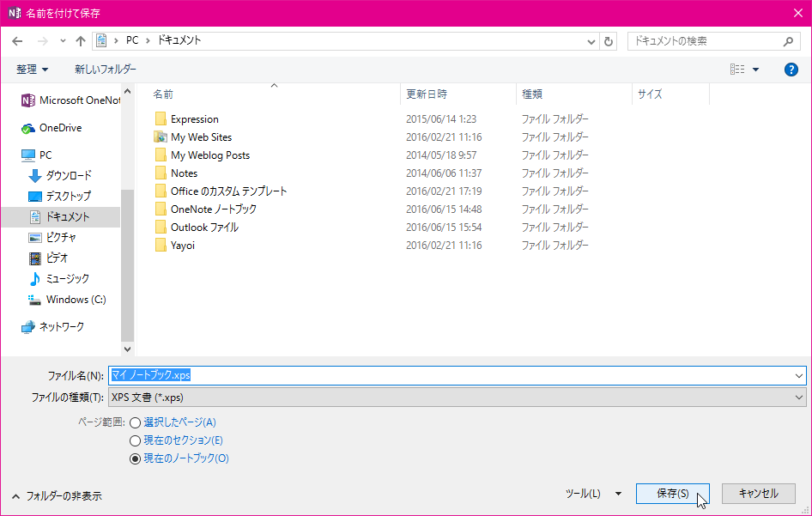The height and width of the screenshot is (516, 812).
Task: Change view with the view icon
Action: pyautogui.click(x=737, y=70)
